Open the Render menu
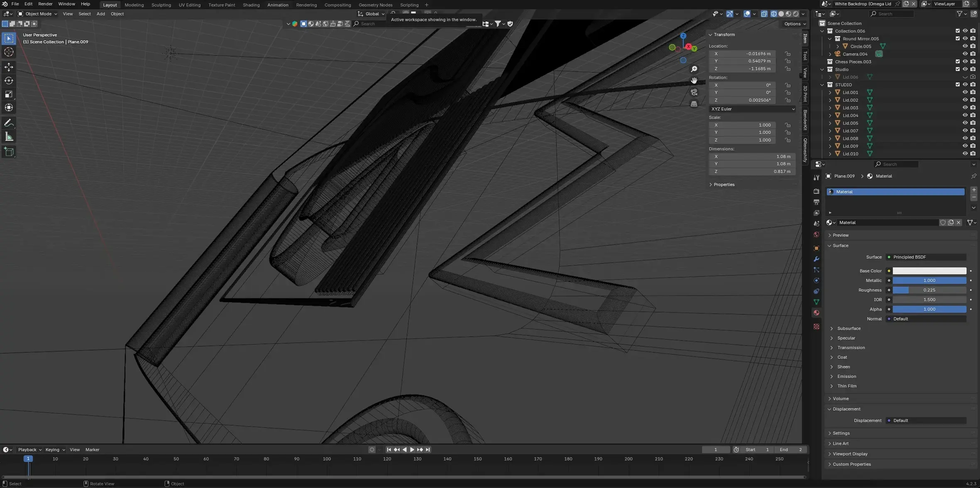The image size is (980, 488). click(x=45, y=4)
